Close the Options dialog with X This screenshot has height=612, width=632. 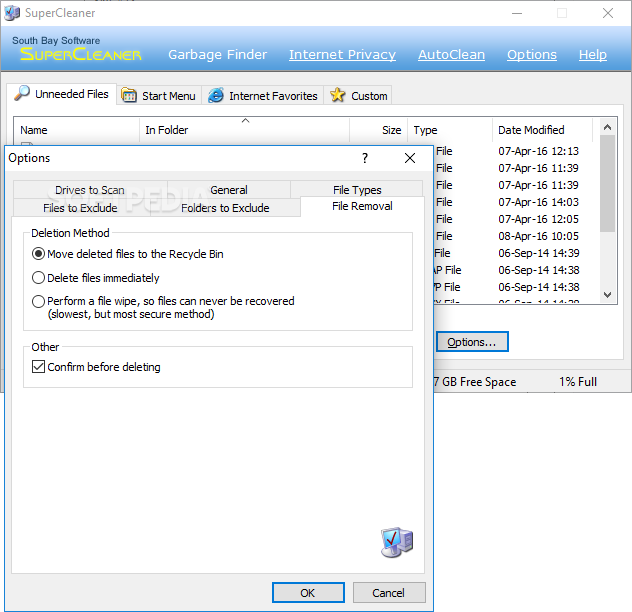(410, 158)
